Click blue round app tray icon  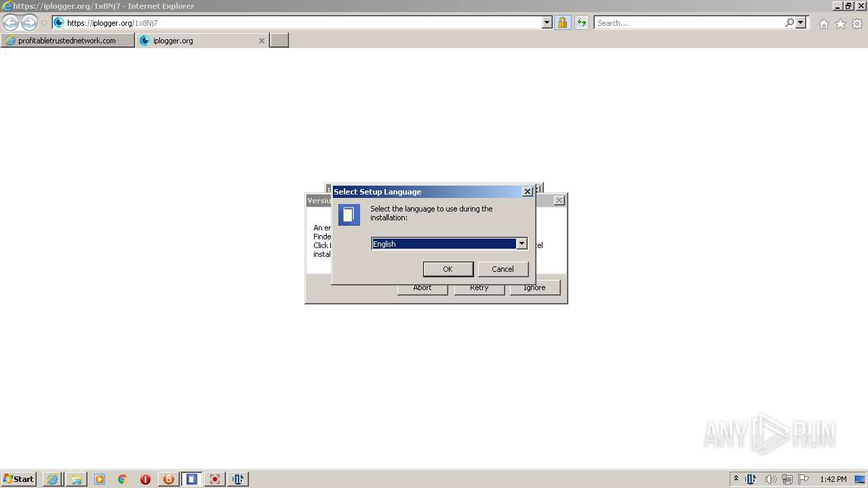[751, 479]
